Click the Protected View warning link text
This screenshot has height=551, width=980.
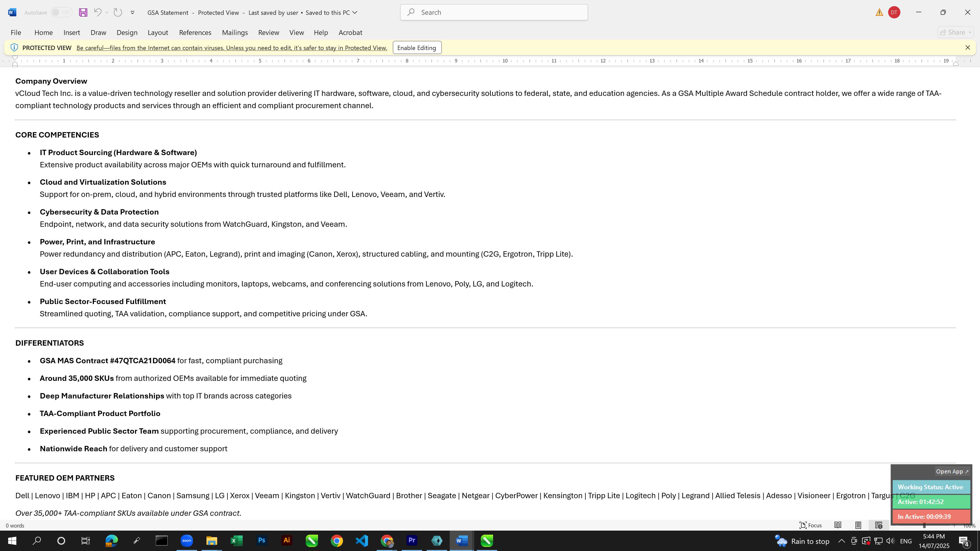coord(232,48)
